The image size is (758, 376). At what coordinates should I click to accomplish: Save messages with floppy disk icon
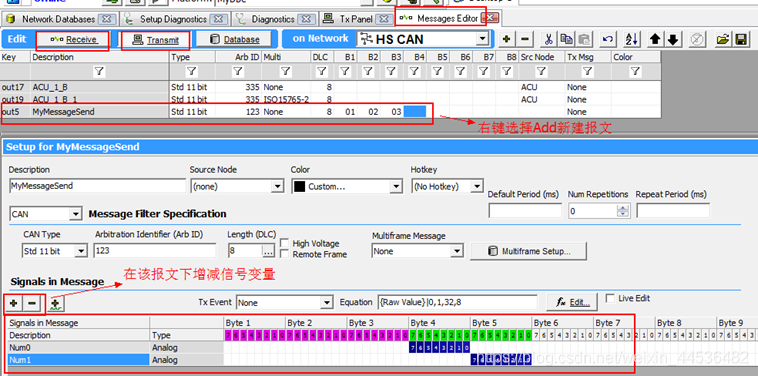[x=741, y=40]
